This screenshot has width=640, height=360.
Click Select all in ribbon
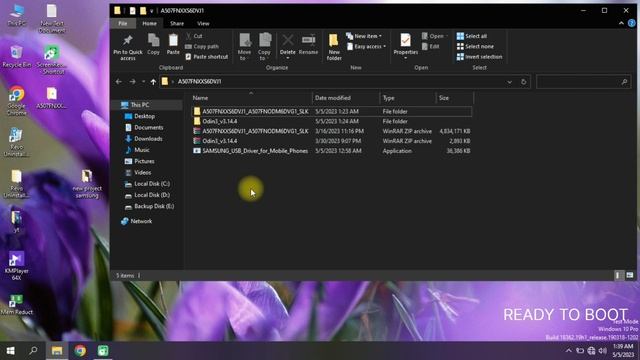472,36
